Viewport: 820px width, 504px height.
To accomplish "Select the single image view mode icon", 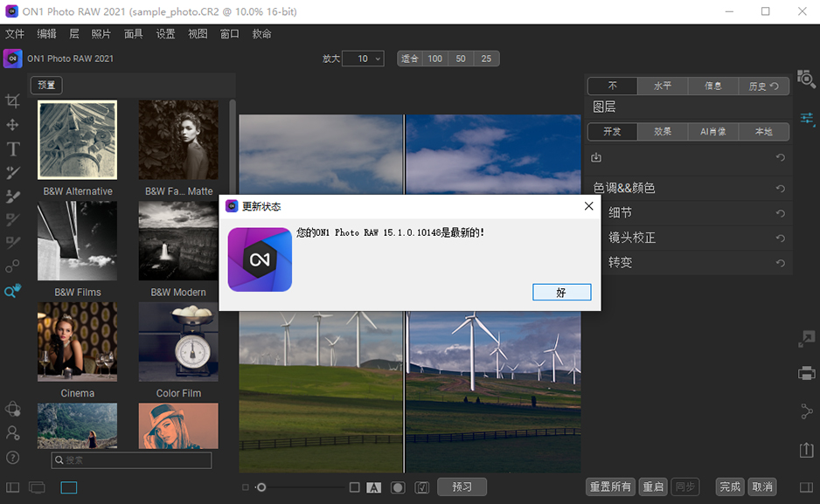I will (x=68, y=487).
